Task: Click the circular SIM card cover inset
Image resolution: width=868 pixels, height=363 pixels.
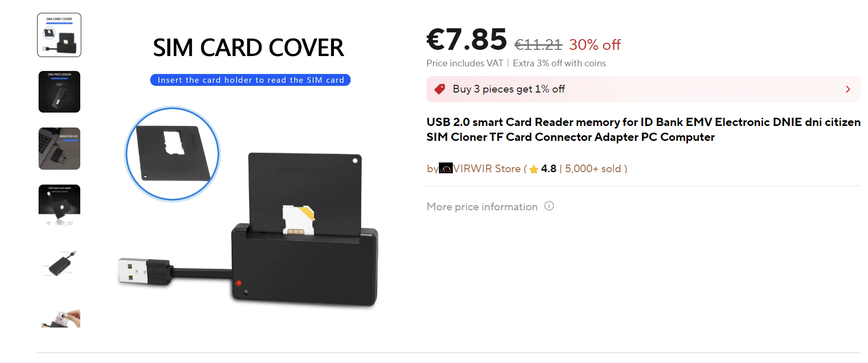Action: pyautogui.click(x=172, y=154)
